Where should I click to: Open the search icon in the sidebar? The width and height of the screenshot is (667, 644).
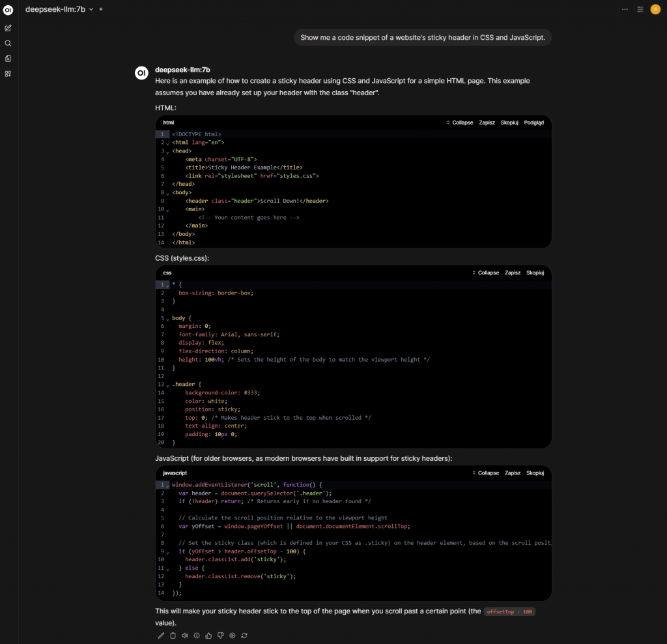click(x=8, y=43)
